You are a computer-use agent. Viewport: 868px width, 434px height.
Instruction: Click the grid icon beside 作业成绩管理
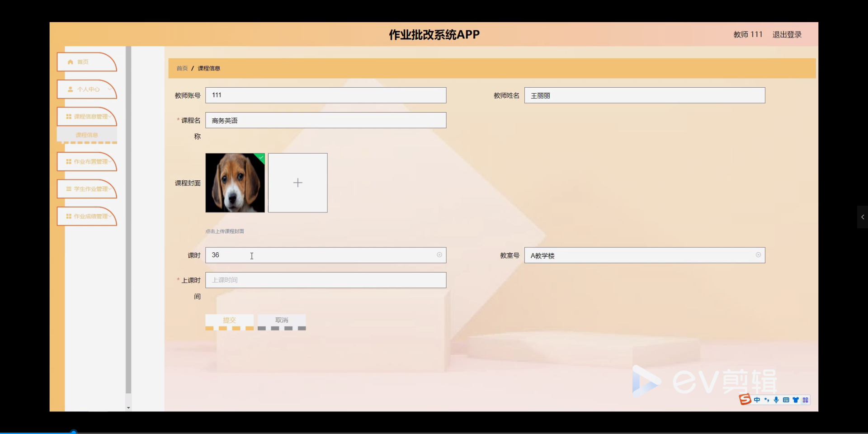[x=68, y=216]
